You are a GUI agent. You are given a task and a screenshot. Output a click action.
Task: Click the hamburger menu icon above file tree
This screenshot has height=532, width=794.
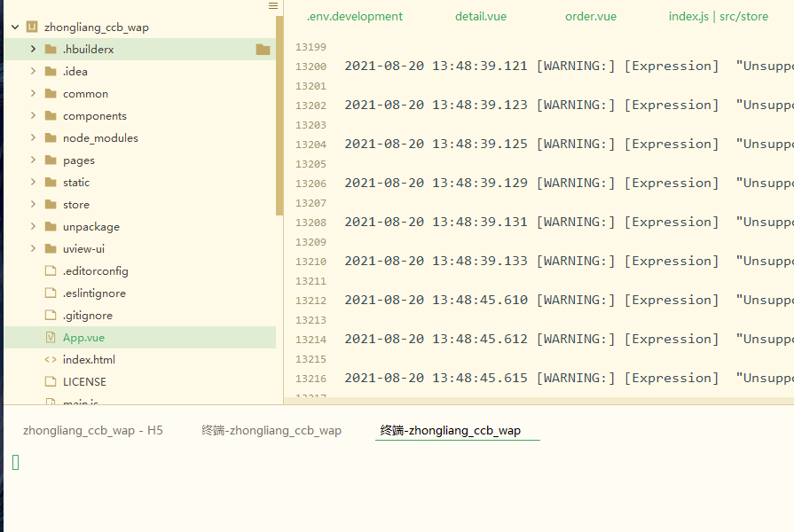click(x=273, y=5)
